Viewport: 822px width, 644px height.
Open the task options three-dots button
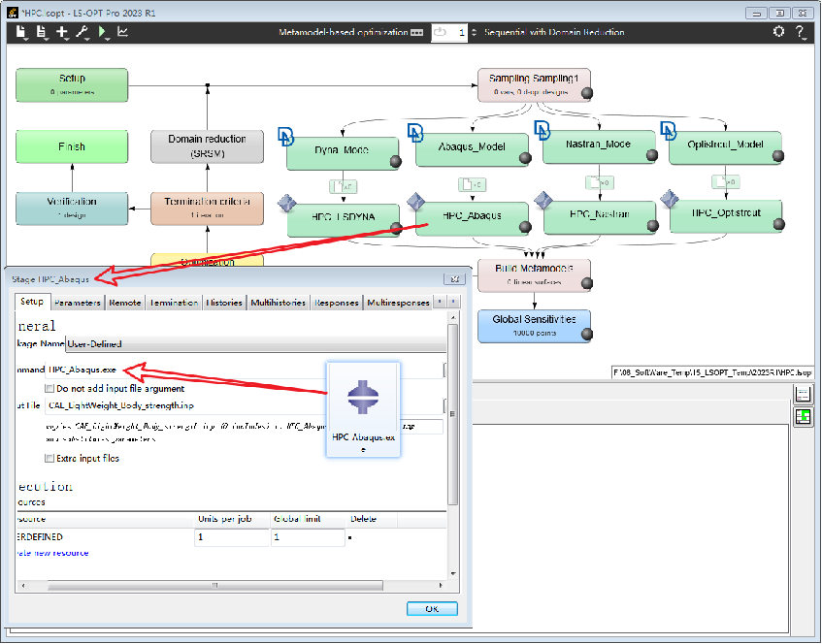pyautogui.click(x=416, y=32)
